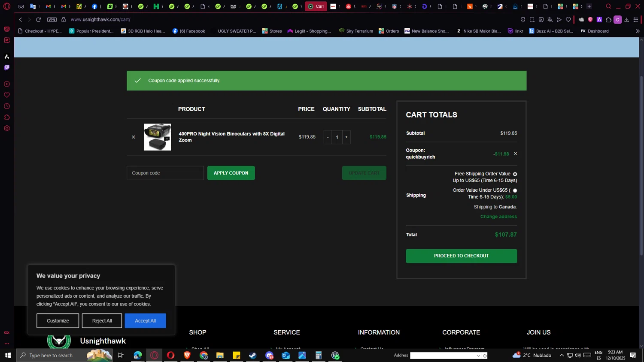
Task: Click the Apply Coupon button
Action: coord(231,173)
